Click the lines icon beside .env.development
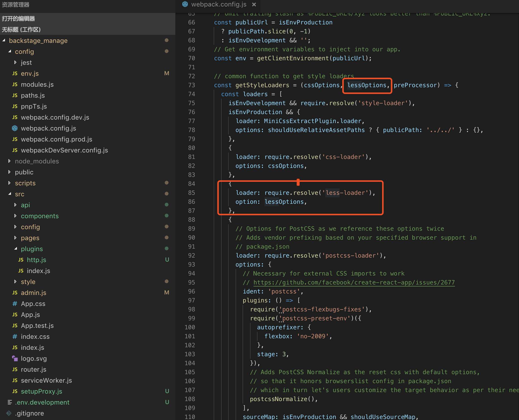 point(10,402)
